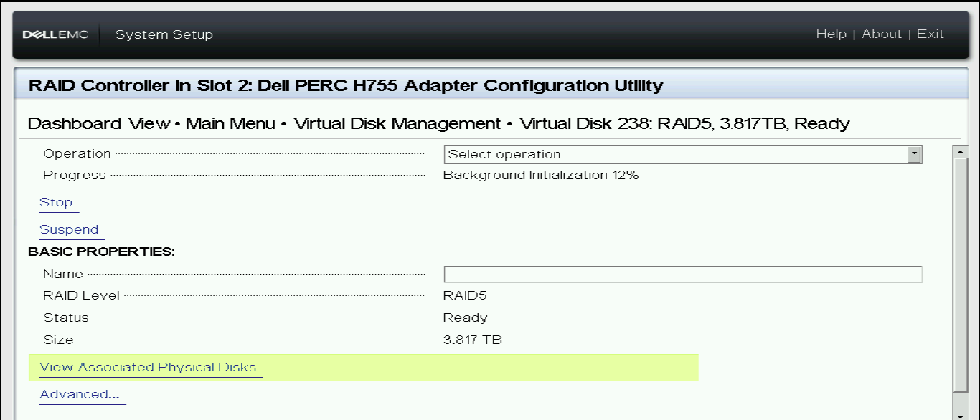
Task: Open the Help page
Action: pos(830,34)
